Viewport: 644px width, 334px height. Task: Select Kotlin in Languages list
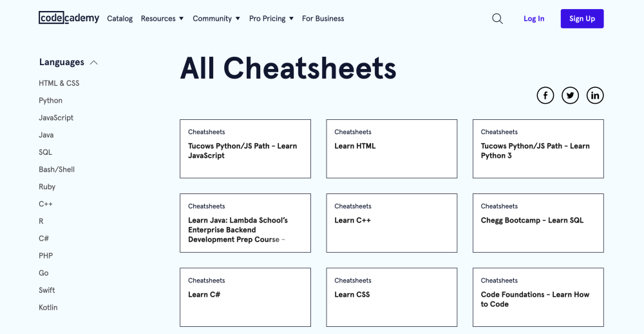48,308
